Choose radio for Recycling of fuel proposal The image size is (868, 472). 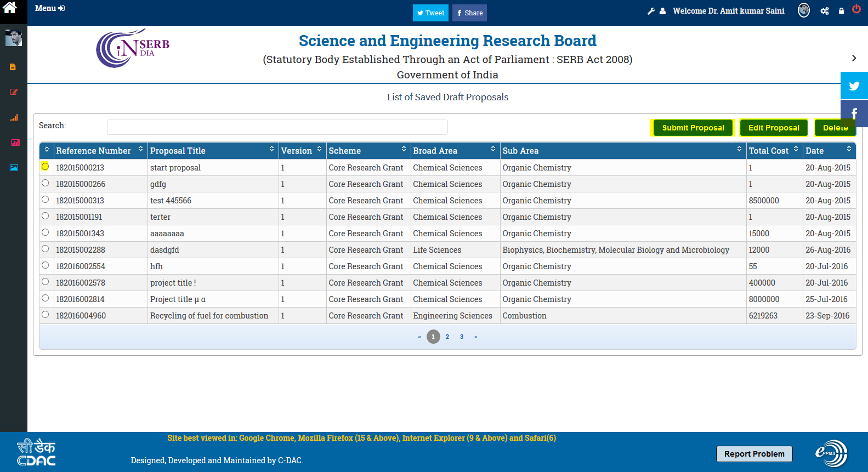45,315
